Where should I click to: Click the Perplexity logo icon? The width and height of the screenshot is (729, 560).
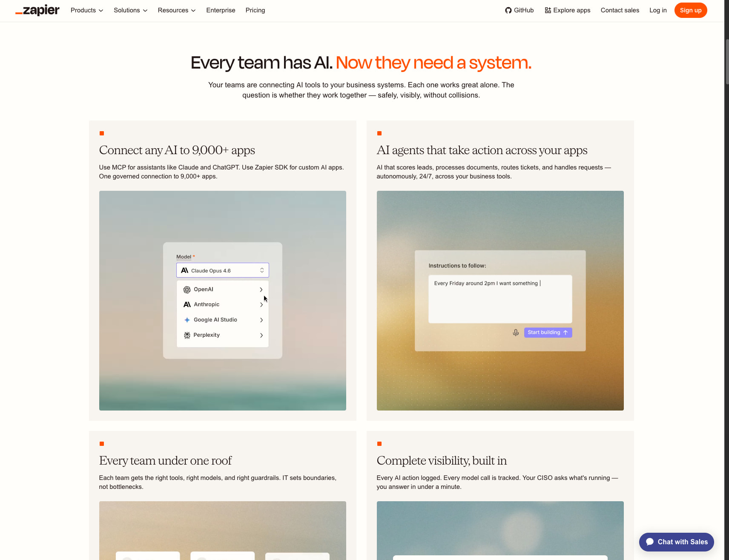click(x=187, y=335)
